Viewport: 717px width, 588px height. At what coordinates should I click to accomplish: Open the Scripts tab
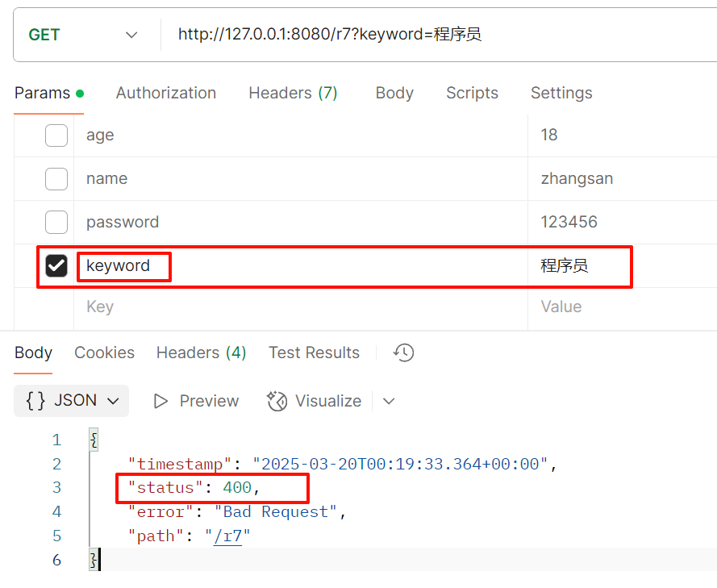pyautogui.click(x=473, y=93)
